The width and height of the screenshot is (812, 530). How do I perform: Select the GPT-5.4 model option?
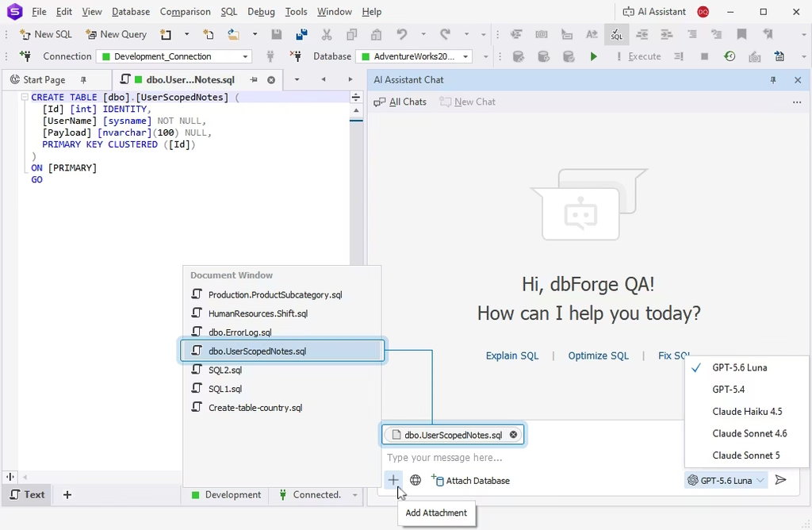pos(746,390)
